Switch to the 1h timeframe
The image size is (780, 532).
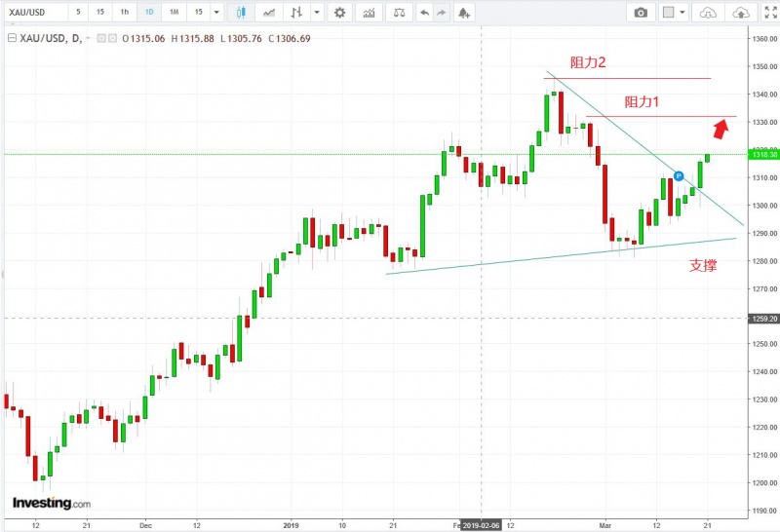[124, 13]
